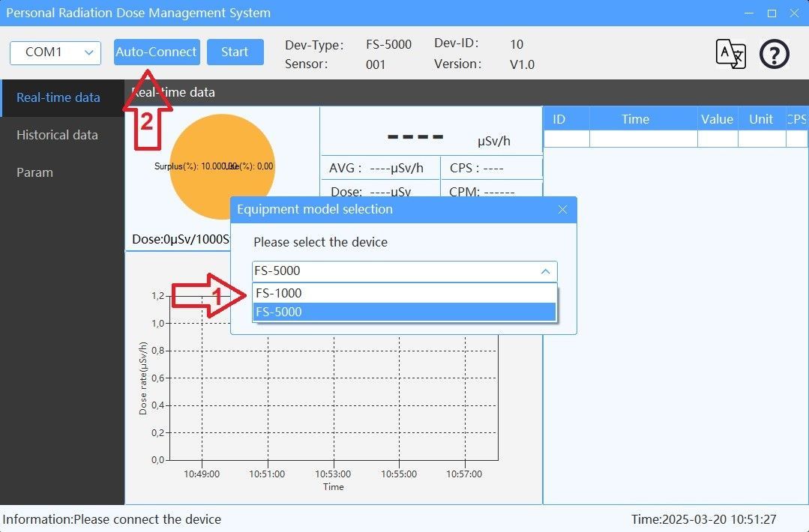The height and width of the screenshot is (532, 809).
Task: Open the COM1 port dropdown
Action: [55, 52]
